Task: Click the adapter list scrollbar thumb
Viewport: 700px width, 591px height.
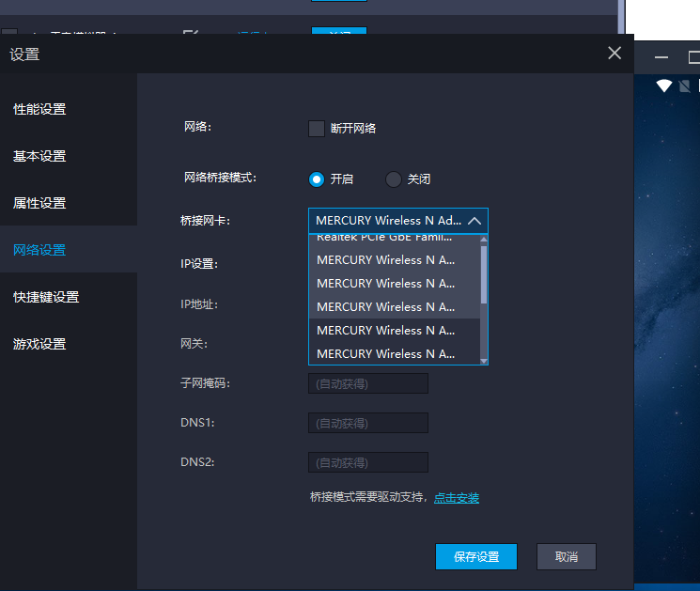Action: coord(484,274)
